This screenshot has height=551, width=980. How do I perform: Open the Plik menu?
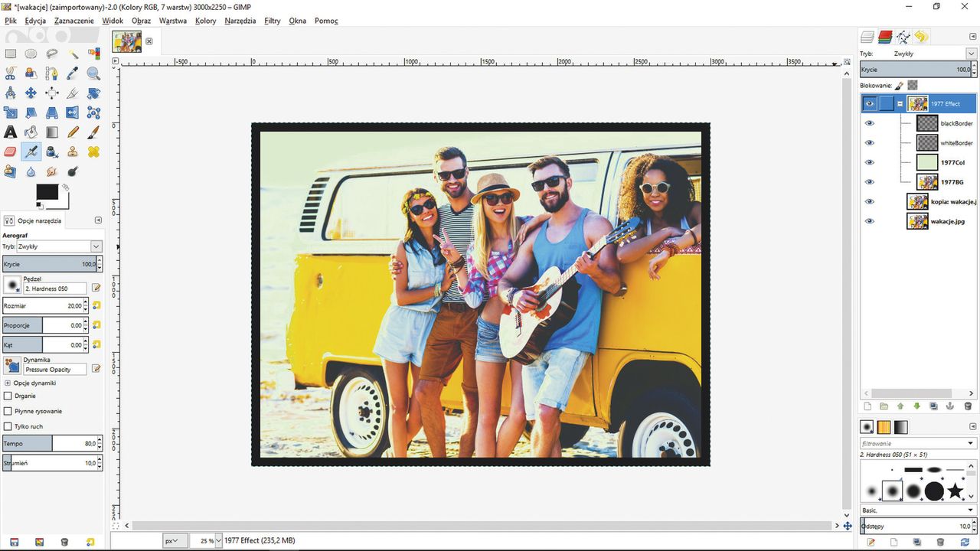[x=11, y=21]
